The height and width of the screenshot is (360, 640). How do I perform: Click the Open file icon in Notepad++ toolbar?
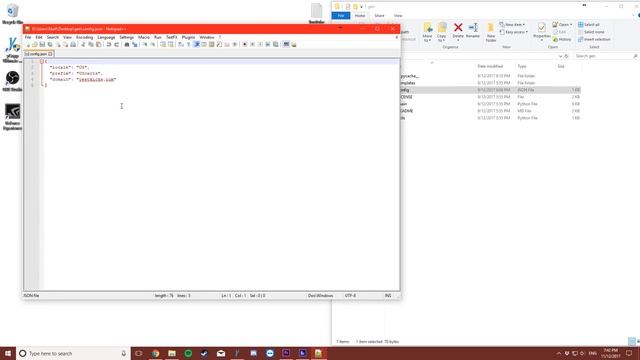pyautogui.click(x=35, y=44)
